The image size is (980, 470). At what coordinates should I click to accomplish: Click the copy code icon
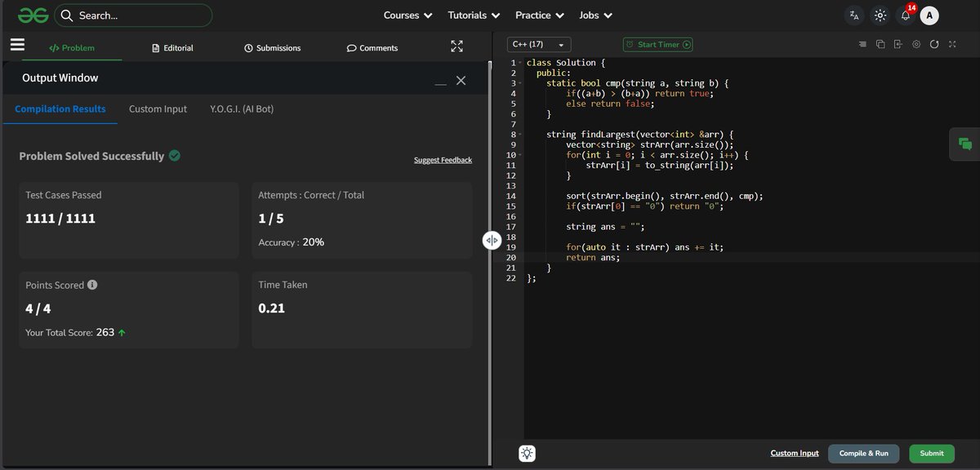[880, 45]
